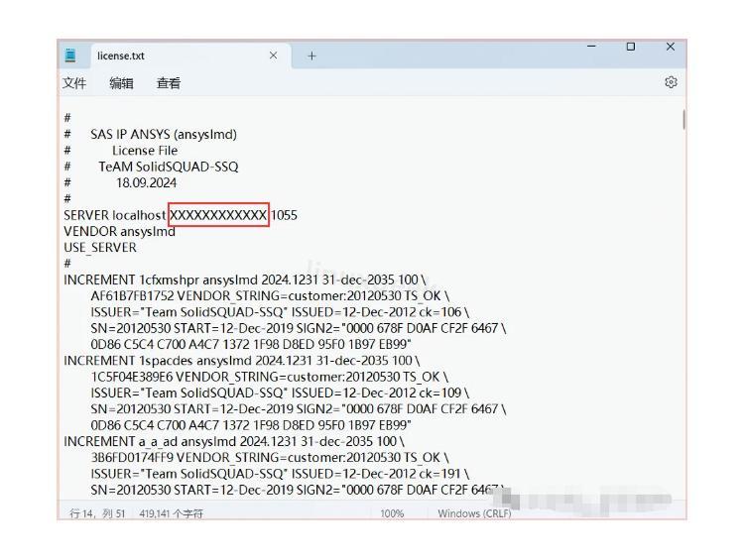
Task: Click the 419,141 个字符 character count
Action: [x=171, y=513]
